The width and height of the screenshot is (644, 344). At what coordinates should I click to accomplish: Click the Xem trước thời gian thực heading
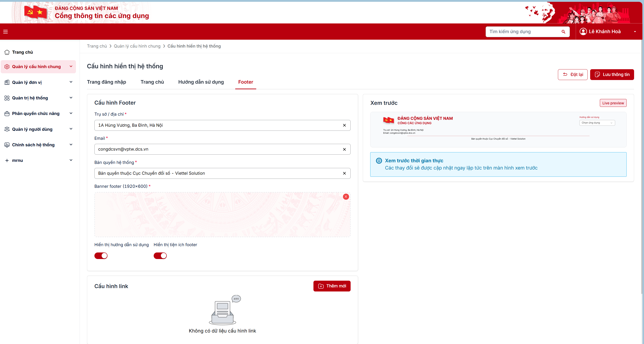tap(414, 161)
